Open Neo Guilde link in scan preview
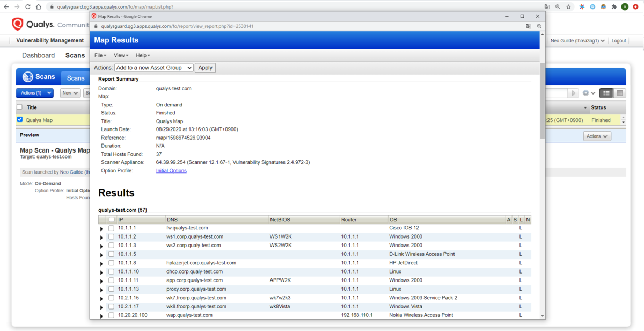 click(75, 172)
